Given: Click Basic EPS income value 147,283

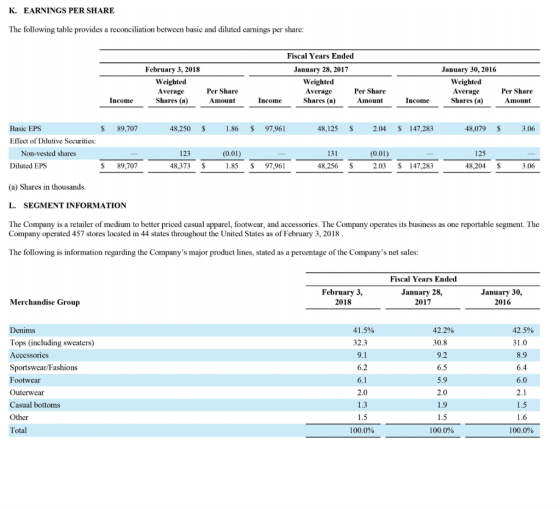Looking at the screenshot, I should click(421, 129).
